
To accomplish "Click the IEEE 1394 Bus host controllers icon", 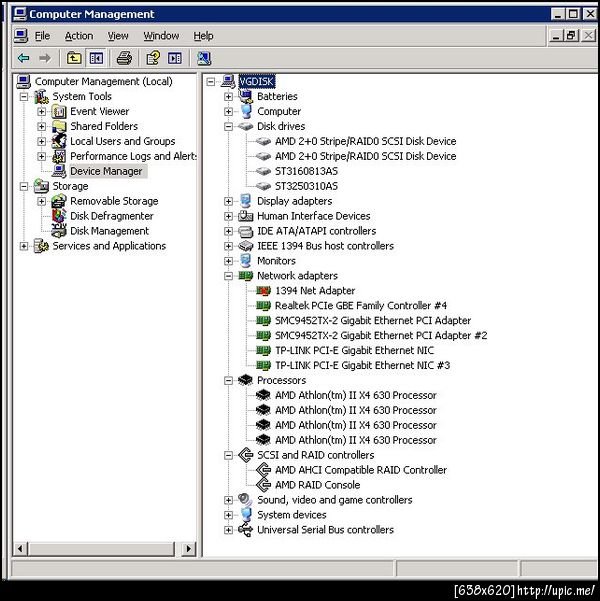I will tap(245, 246).
